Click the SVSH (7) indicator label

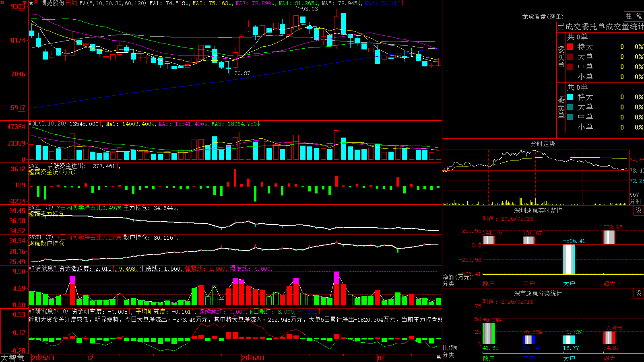41,237
